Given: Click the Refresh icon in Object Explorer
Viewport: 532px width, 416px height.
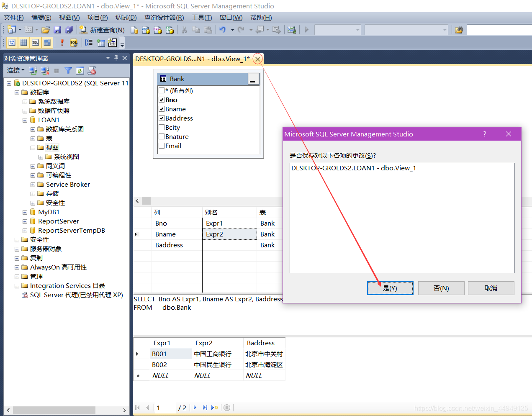Looking at the screenshot, I should point(80,70).
